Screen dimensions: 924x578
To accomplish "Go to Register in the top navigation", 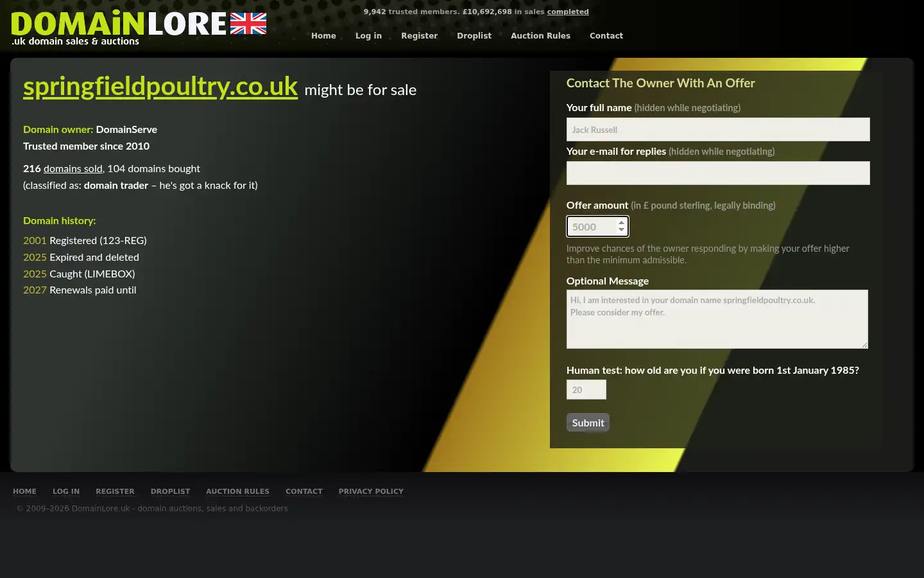I will tap(419, 36).
